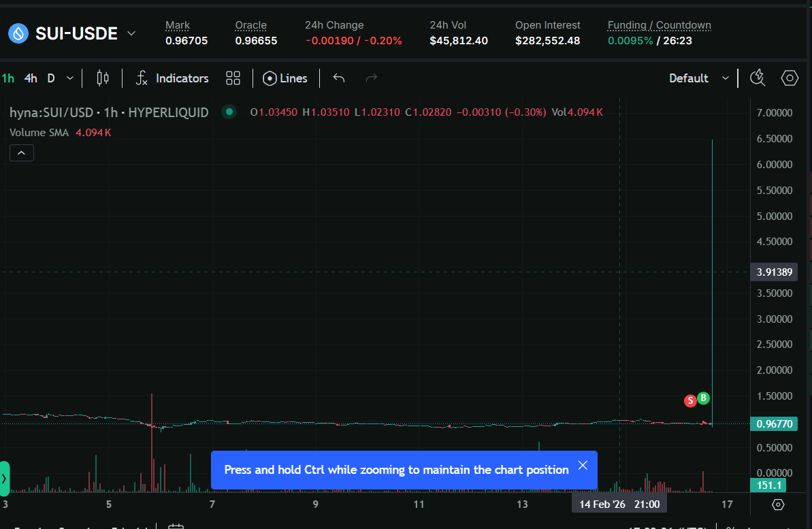Open the Indicators menu
Screen dimensions: 812x529
tap(172, 78)
